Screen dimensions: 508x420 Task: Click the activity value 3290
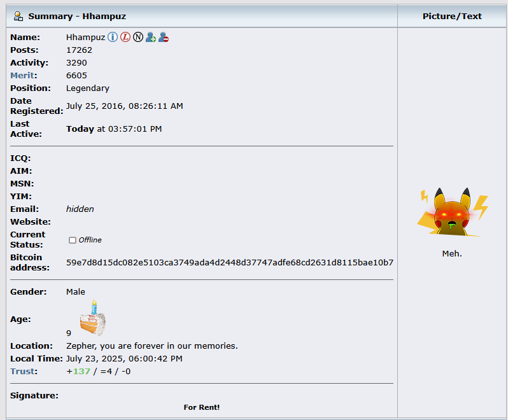coord(76,63)
